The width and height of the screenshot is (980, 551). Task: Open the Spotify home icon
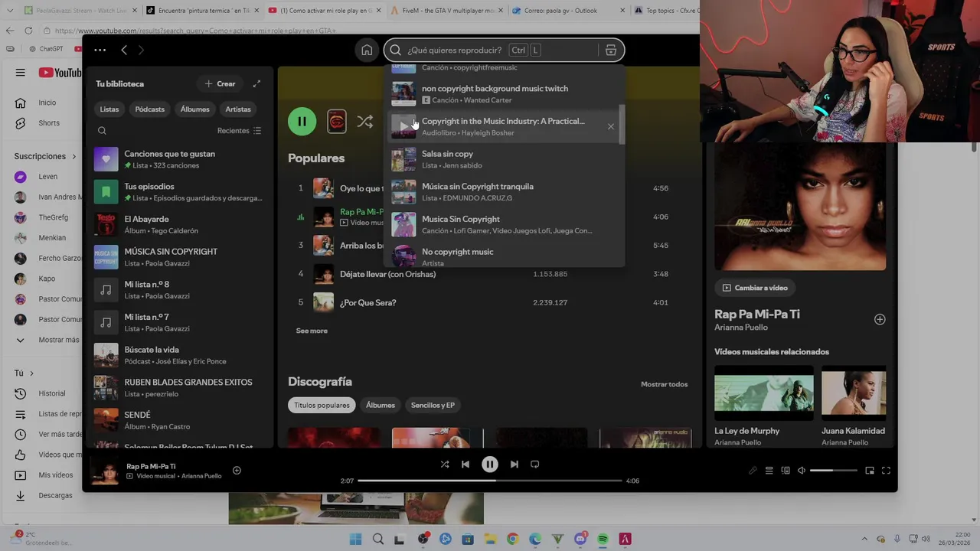[x=367, y=51]
